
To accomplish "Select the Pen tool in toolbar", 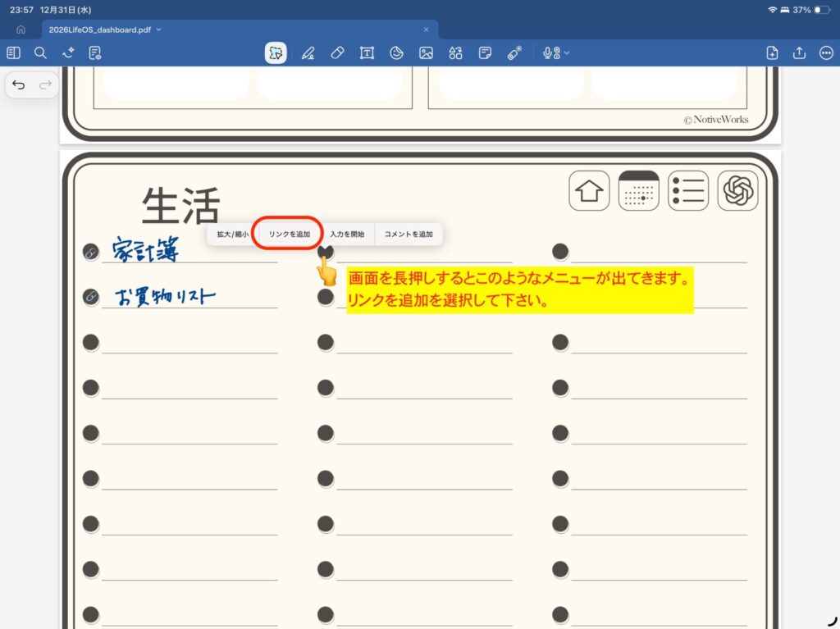I will [308, 53].
